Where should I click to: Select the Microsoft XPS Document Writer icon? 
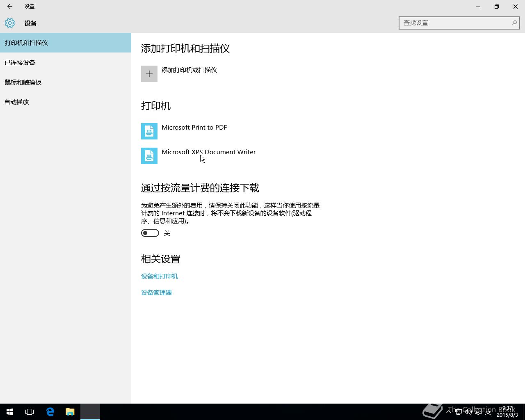click(x=149, y=156)
